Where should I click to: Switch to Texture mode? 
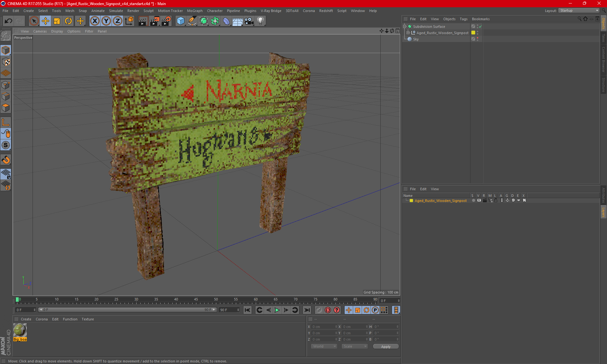pyautogui.click(x=6, y=62)
